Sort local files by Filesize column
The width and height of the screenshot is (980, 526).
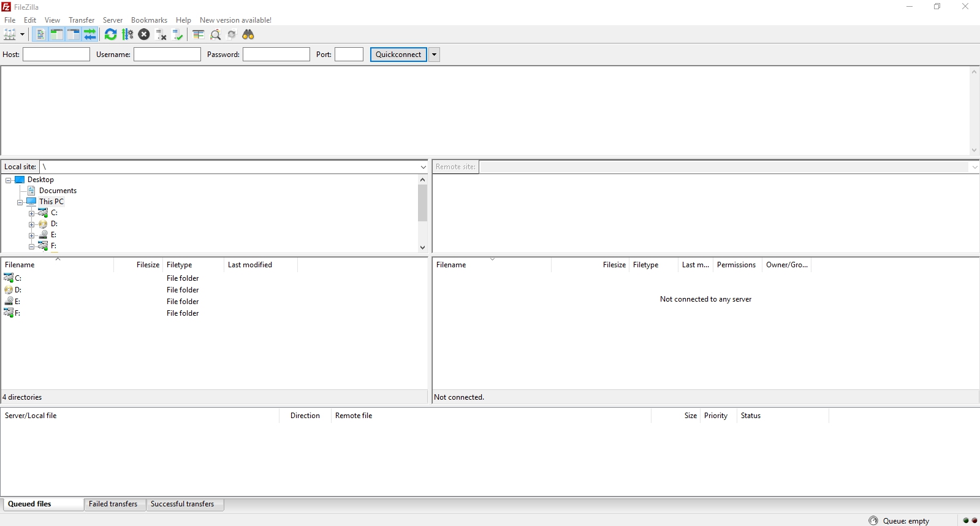coord(139,265)
